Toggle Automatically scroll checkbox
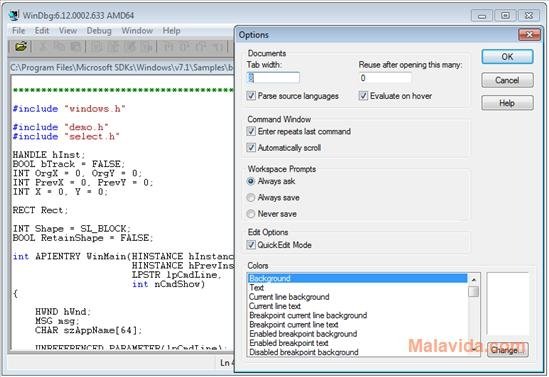Viewport: 549px width, 377px height. [x=251, y=147]
